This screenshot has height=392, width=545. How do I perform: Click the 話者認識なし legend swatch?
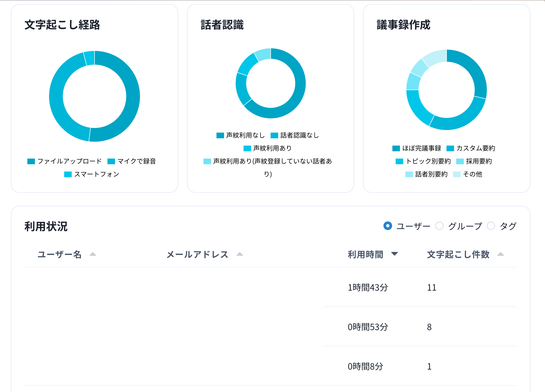pos(274,135)
